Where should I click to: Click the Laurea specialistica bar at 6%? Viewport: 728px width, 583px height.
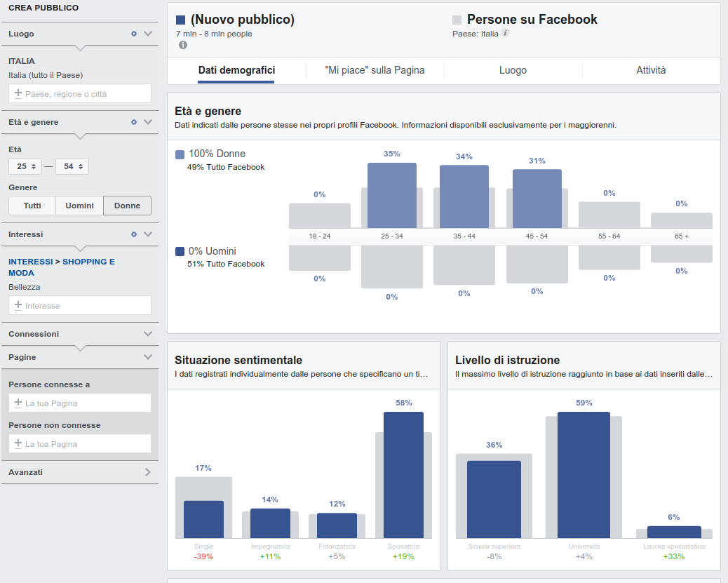pos(674,532)
